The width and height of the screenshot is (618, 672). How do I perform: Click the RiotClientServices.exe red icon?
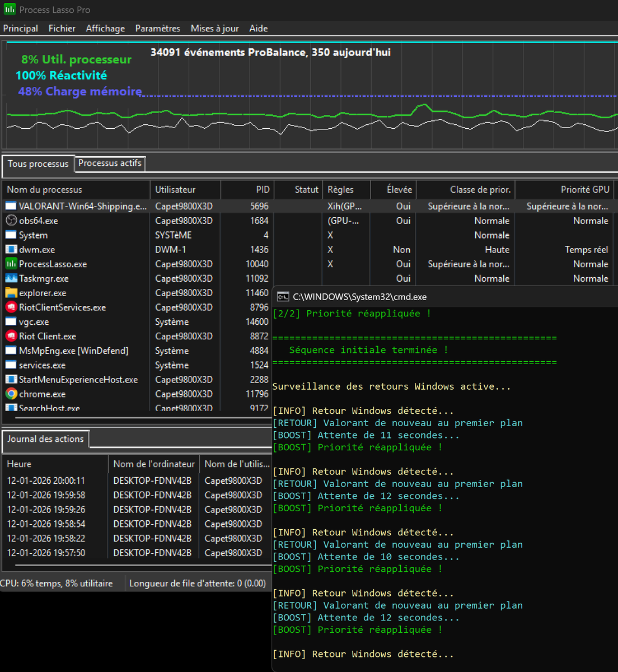pyautogui.click(x=11, y=307)
